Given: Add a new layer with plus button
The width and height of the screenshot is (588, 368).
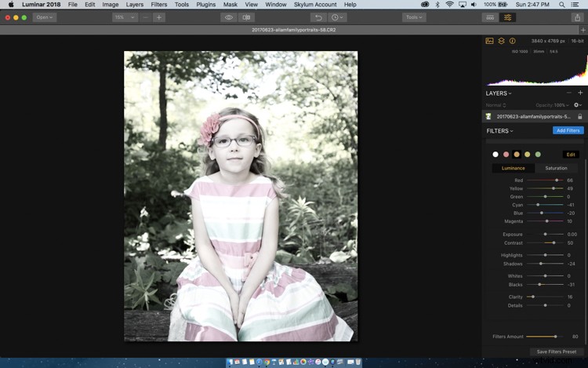Looking at the screenshot, I should click(580, 93).
